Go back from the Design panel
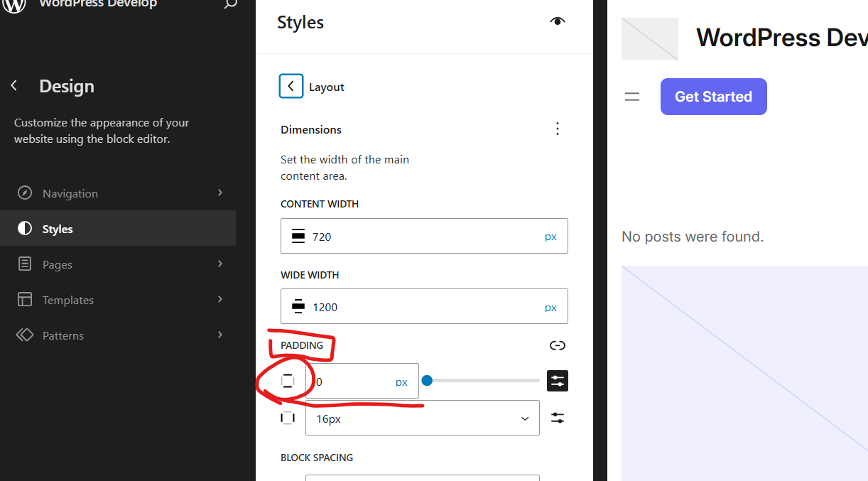 click(13, 86)
